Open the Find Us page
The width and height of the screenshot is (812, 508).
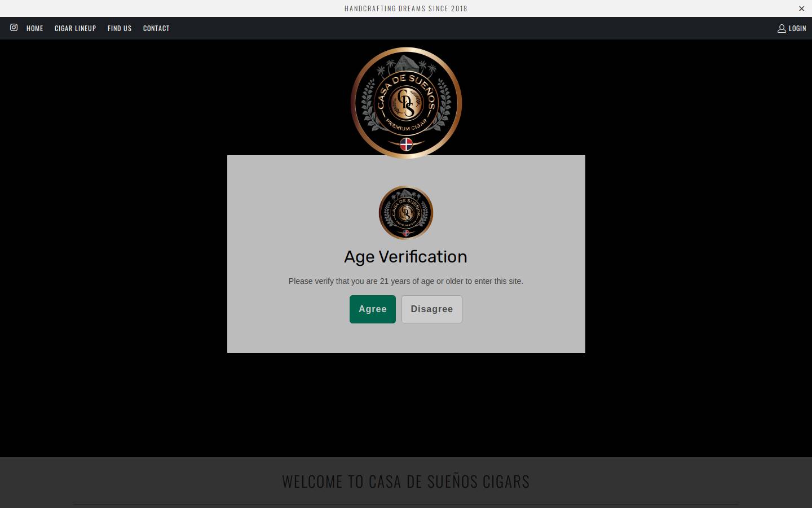tap(120, 28)
